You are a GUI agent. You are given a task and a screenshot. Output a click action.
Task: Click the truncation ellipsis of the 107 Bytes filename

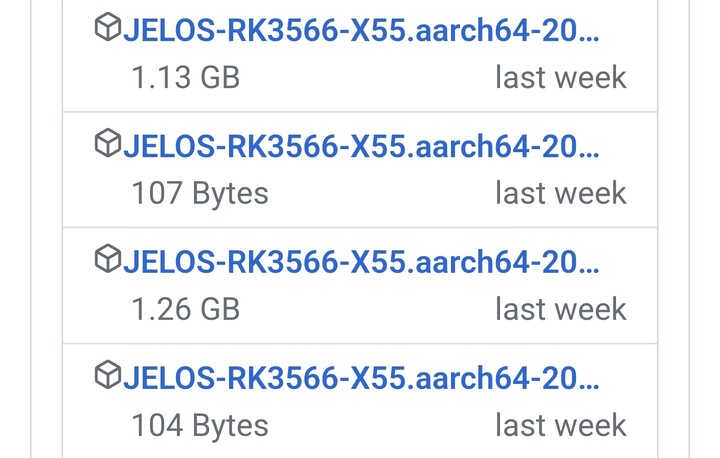point(589,155)
